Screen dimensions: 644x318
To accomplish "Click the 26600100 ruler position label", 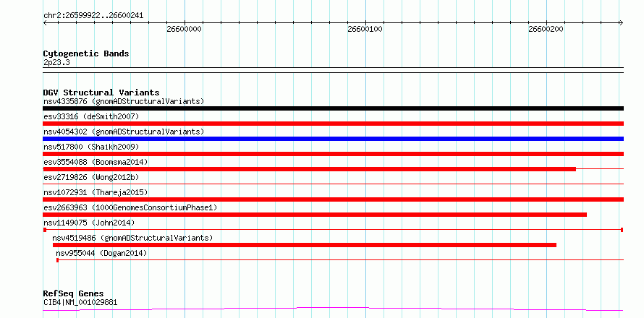I will [365, 30].
